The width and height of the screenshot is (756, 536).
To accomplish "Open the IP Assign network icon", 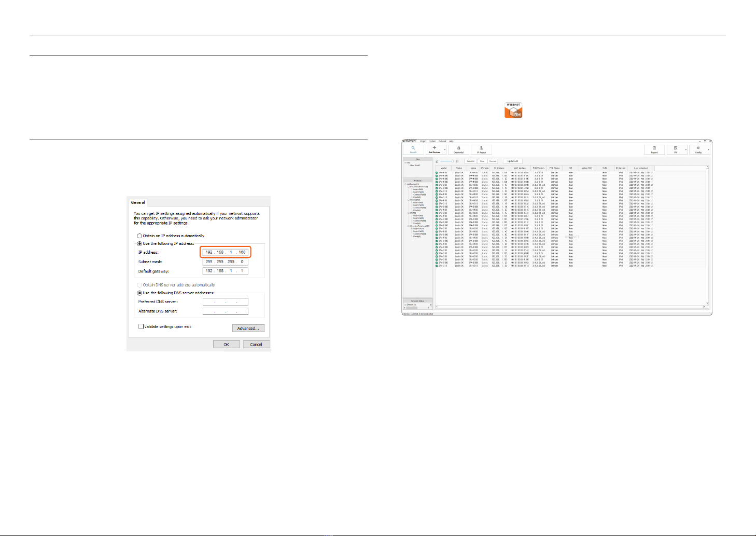I will 482,148.
